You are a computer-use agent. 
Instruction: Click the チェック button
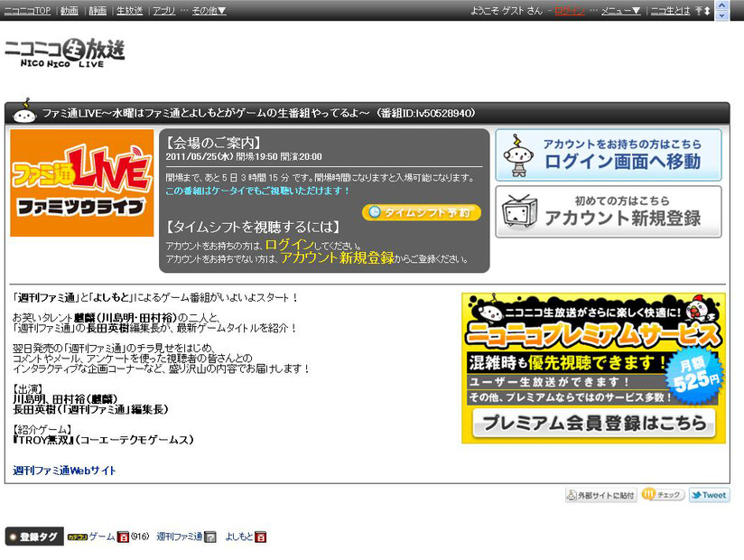(663, 495)
